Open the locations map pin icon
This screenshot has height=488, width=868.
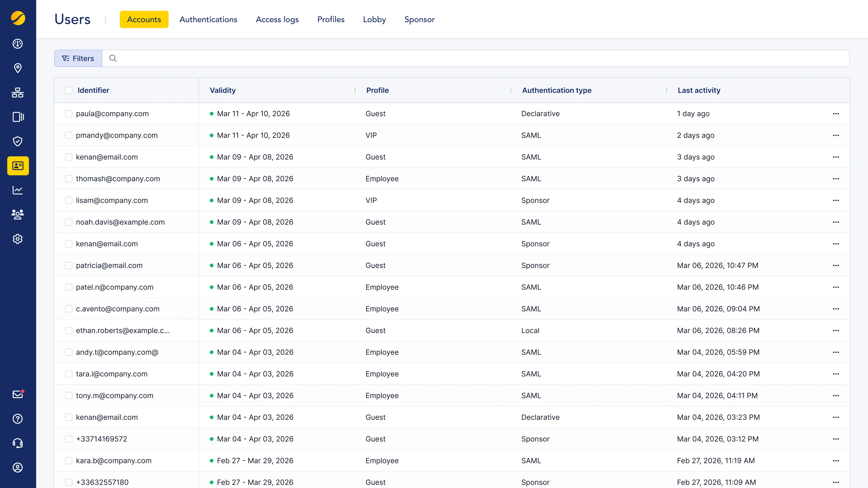(18, 68)
